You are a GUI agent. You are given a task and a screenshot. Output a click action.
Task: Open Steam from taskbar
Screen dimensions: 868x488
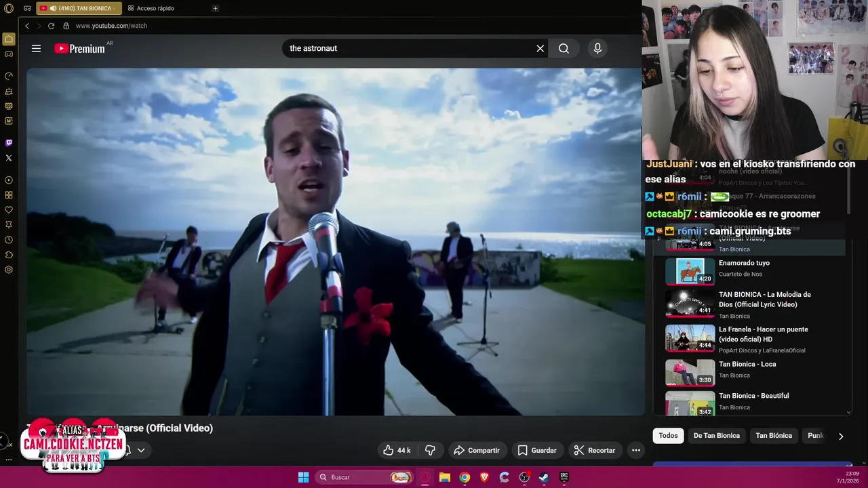544,477
